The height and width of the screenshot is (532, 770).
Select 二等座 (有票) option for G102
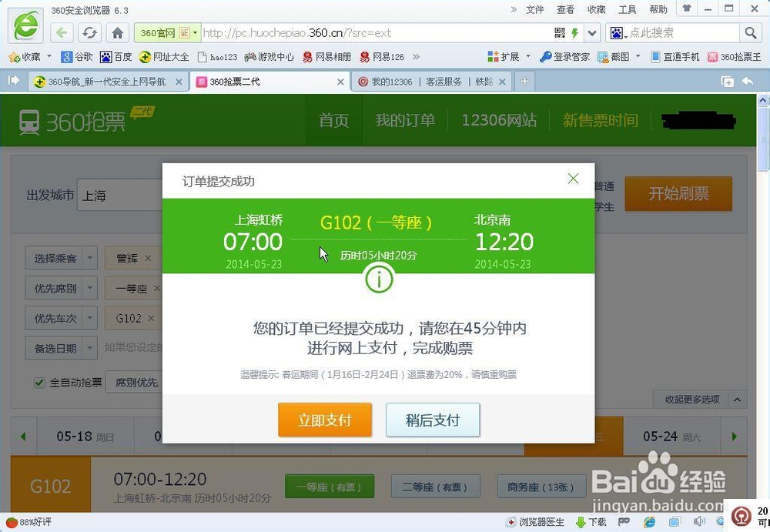pyautogui.click(x=435, y=487)
